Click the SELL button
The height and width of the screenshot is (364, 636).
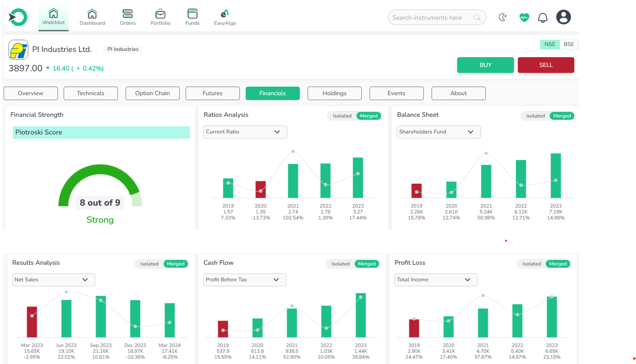click(x=546, y=65)
